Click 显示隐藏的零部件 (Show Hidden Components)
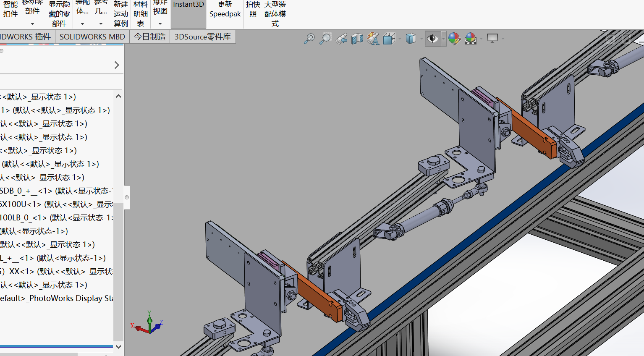This screenshot has height=356, width=644. pyautogui.click(x=59, y=14)
